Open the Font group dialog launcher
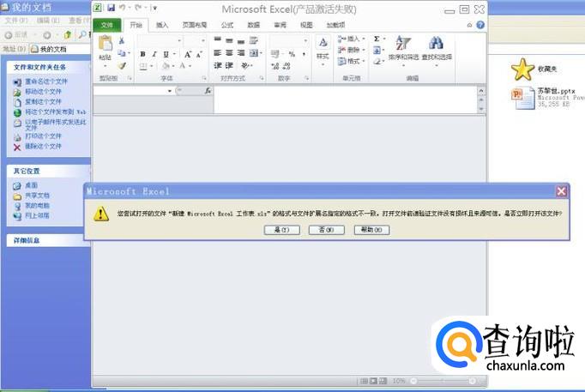The height and width of the screenshot is (392, 585). coord(204,78)
